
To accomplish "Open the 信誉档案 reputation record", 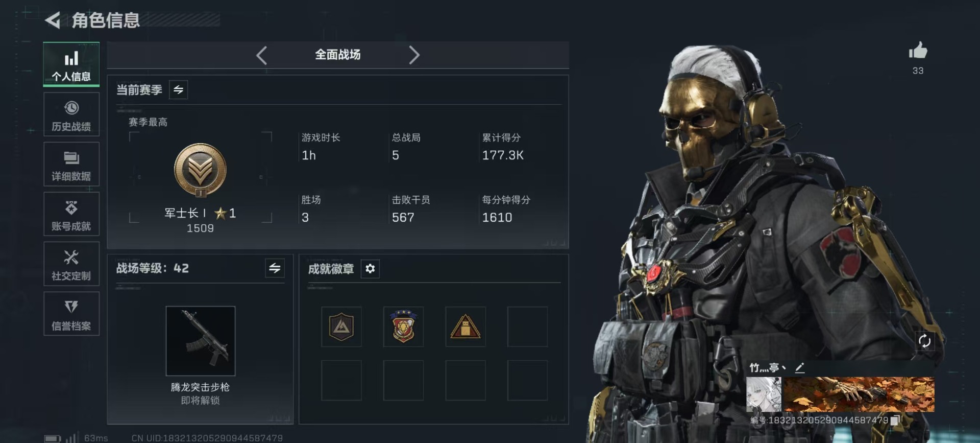I will (71, 314).
